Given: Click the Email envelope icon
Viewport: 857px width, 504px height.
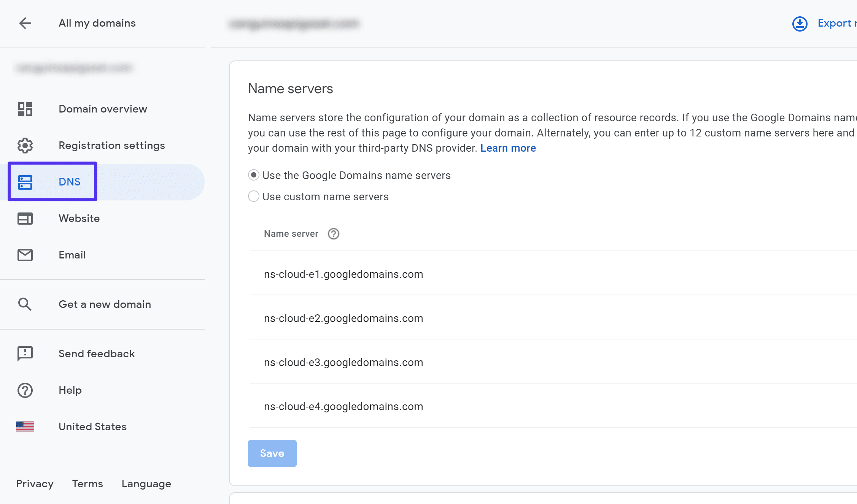Looking at the screenshot, I should 25,255.
